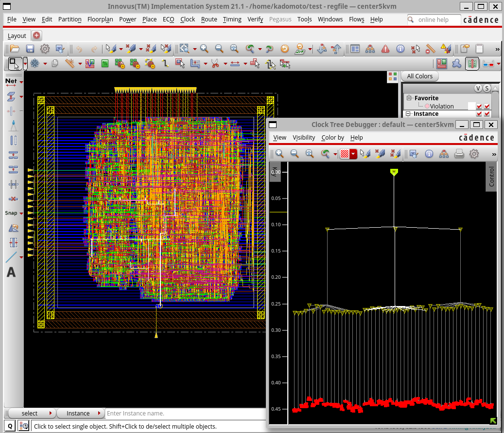Screen dimensions: 504x433
Task: Click the Enter Instance name field
Action: (186, 413)
